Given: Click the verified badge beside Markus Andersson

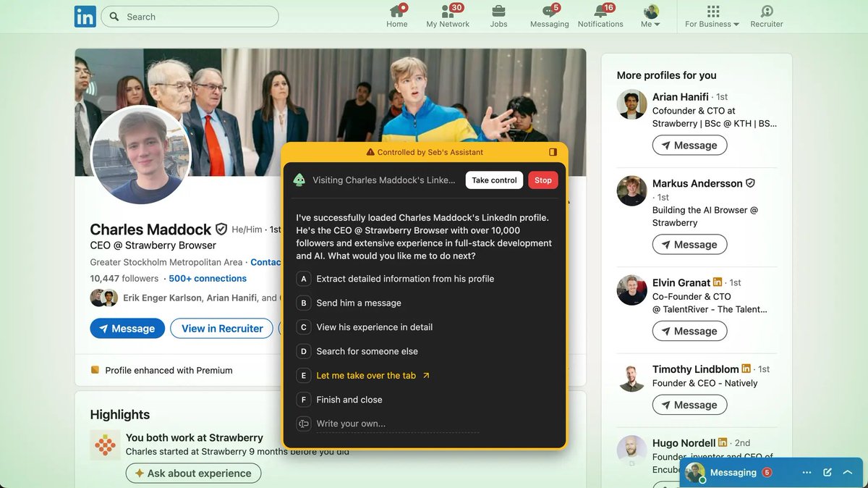Looking at the screenshot, I should (750, 183).
